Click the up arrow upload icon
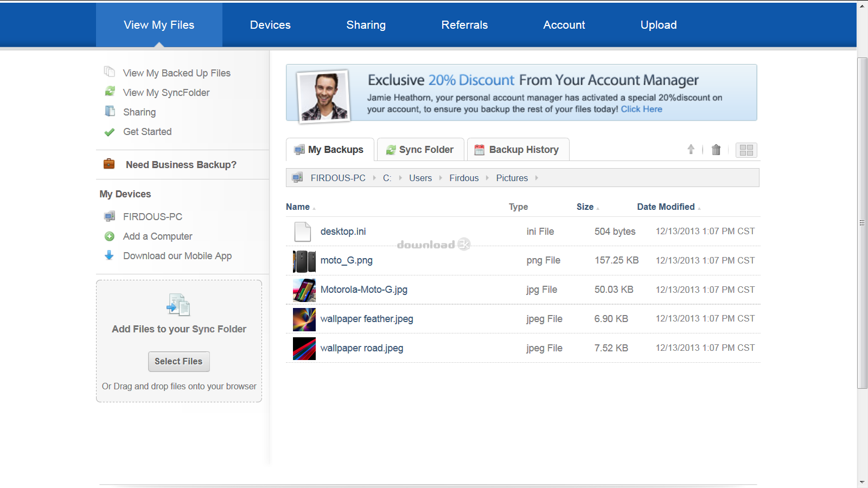 [x=691, y=149]
